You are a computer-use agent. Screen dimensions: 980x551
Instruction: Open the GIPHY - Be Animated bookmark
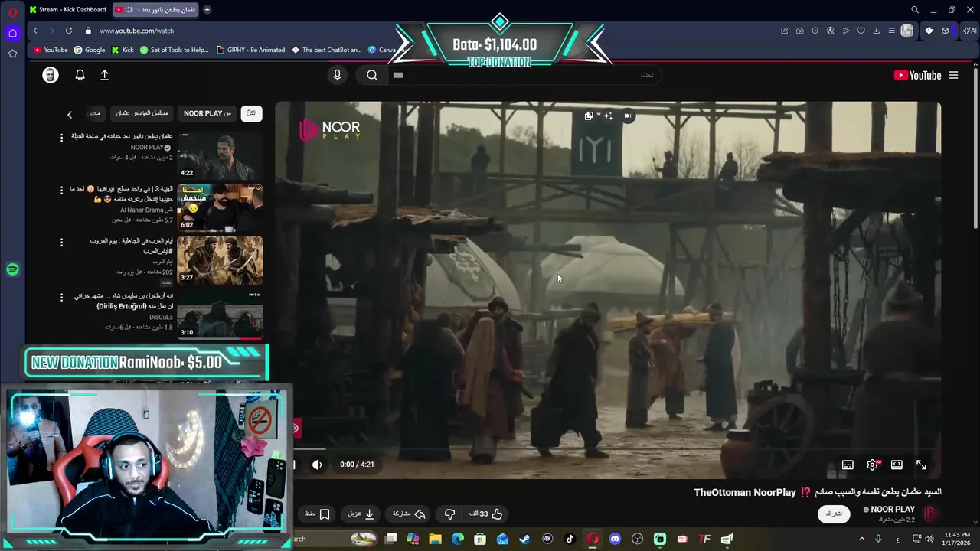(250, 50)
